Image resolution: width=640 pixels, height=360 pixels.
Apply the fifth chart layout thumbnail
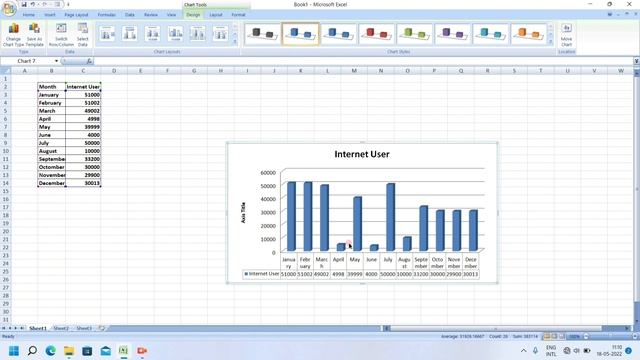[198, 34]
